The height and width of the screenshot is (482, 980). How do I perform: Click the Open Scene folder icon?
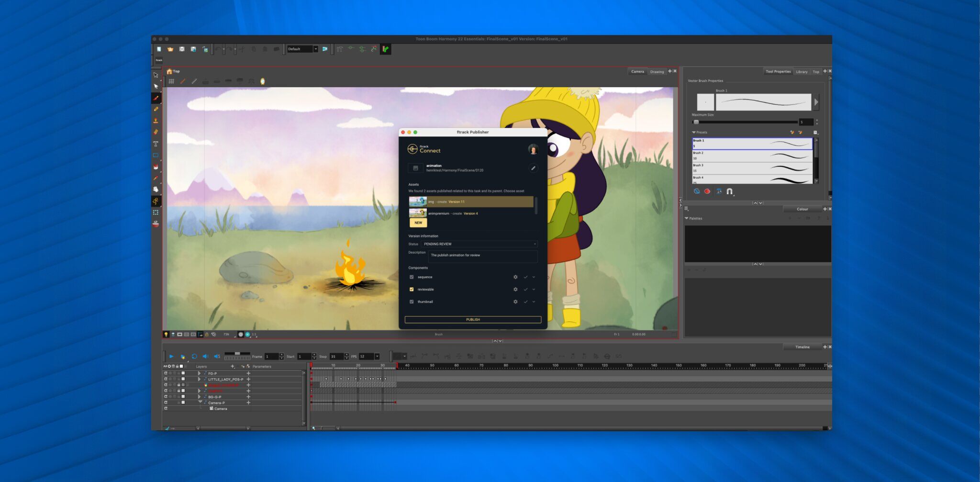click(170, 49)
